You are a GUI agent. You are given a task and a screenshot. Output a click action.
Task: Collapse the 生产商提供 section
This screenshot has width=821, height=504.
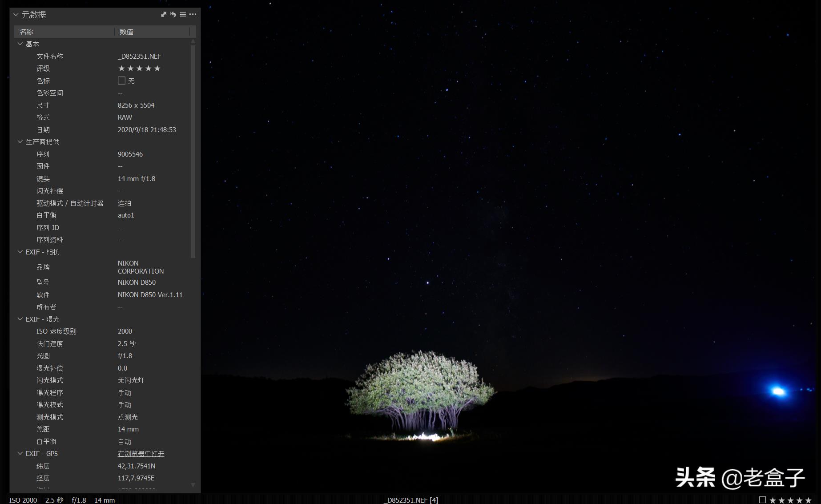(20, 141)
